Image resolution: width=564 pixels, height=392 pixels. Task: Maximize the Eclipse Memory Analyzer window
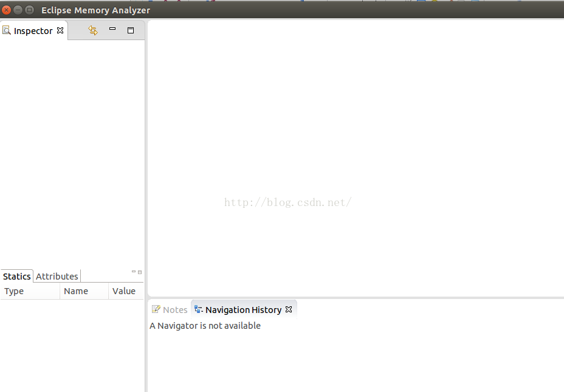30,10
